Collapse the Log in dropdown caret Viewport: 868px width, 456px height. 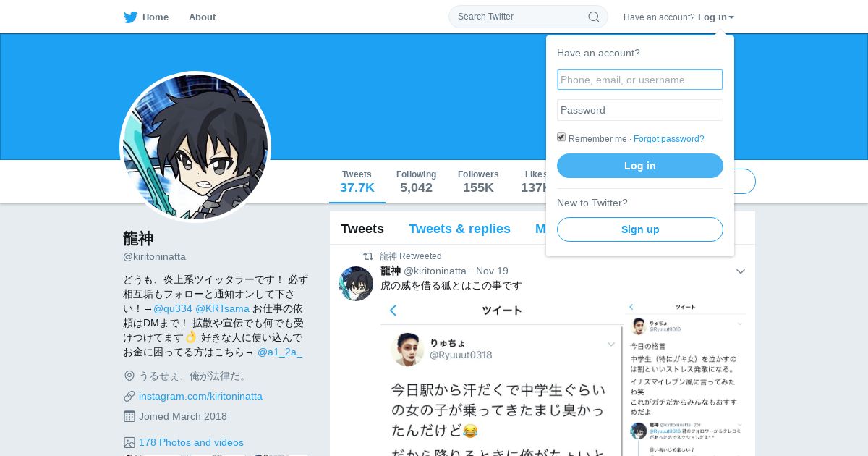(731, 17)
